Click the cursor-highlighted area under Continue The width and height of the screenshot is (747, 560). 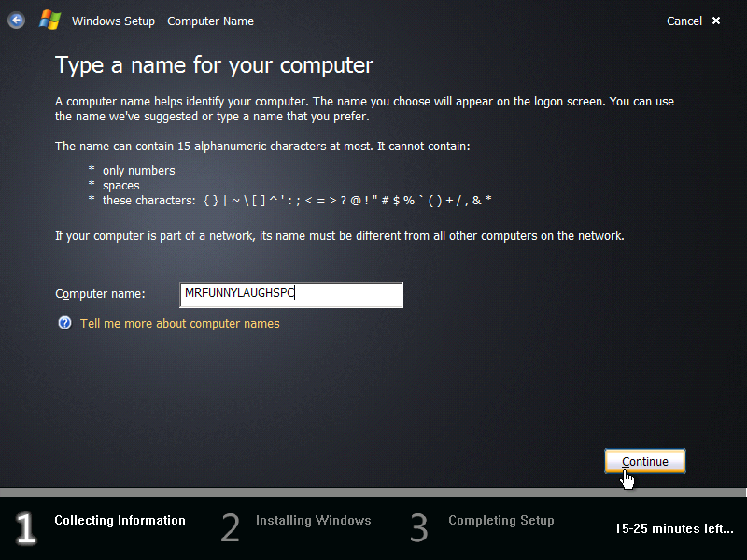tap(627, 479)
